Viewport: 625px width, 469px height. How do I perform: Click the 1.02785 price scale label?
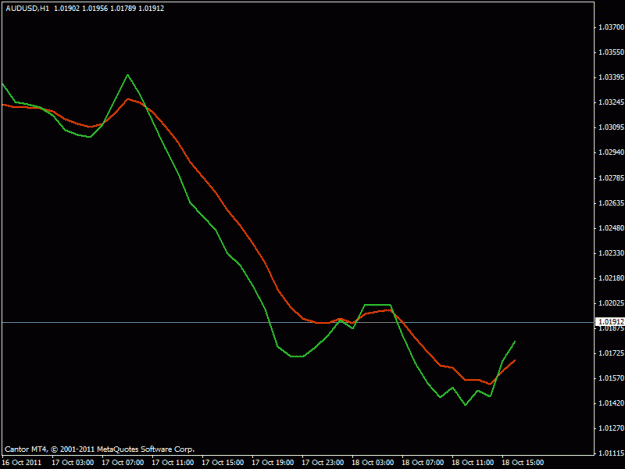coord(611,178)
